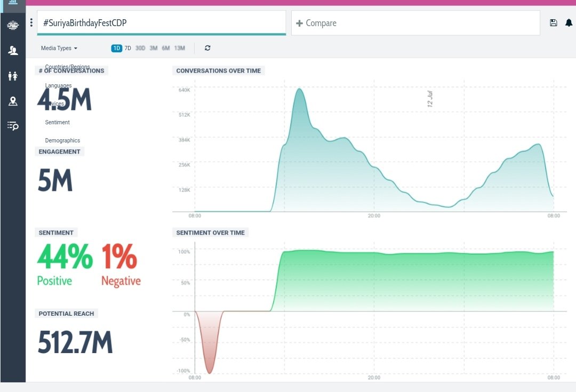The width and height of the screenshot is (576, 392).
Task: Select the Sentiment menu entry
Action: coord(57,122)
